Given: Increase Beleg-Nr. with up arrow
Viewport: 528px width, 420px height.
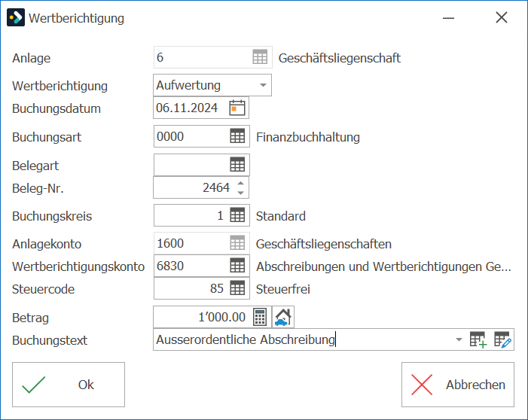Looking at the screenshot, I should click(240, 183).
